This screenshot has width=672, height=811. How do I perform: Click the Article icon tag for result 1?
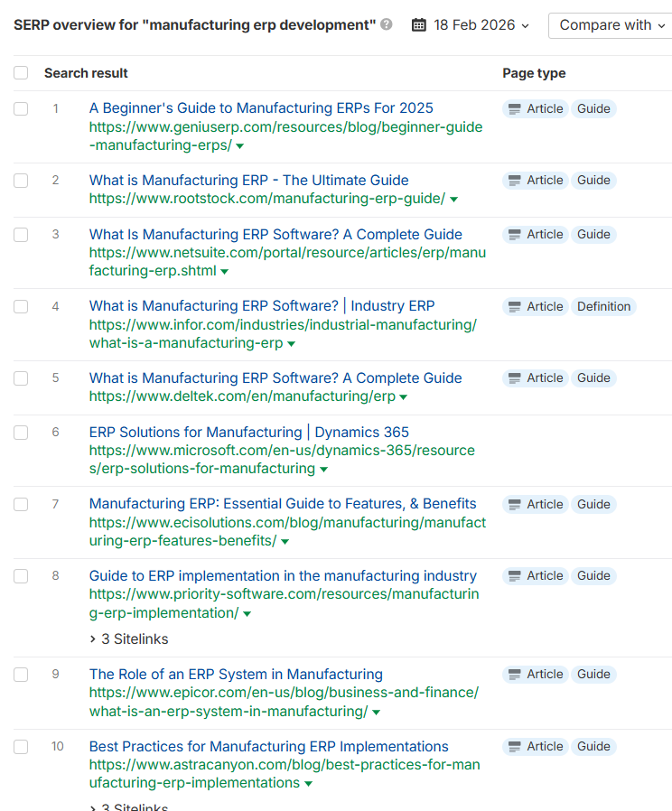point(536,108)
